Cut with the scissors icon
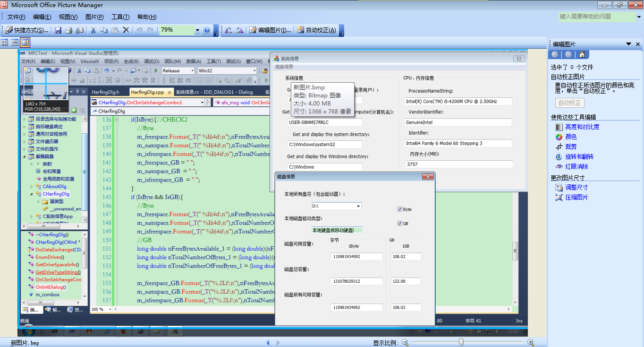 [93, 30]
